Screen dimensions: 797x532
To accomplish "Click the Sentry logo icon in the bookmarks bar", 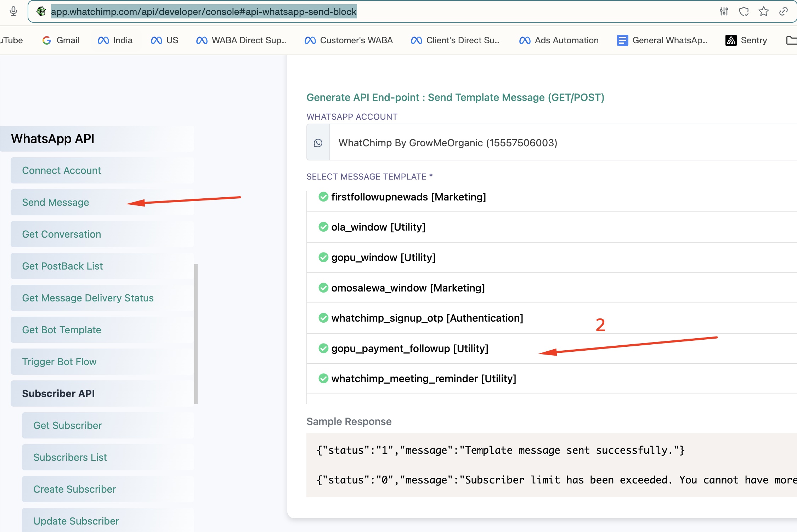I will click(x=731, y=40).
